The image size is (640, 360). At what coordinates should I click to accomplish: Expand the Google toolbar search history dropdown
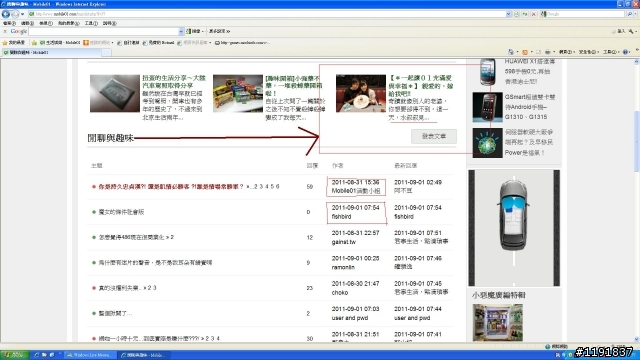(181, 31)
